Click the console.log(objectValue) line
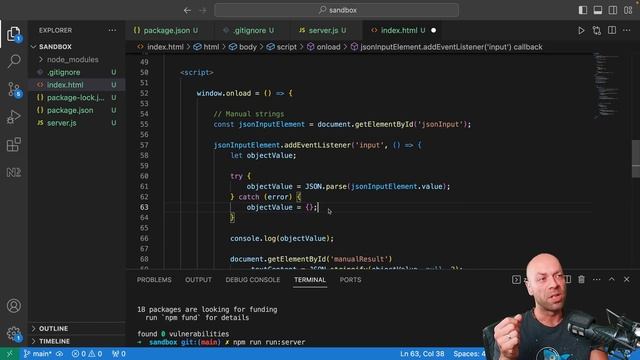Screen dimensions: 640x360 [x=282, y=238]
